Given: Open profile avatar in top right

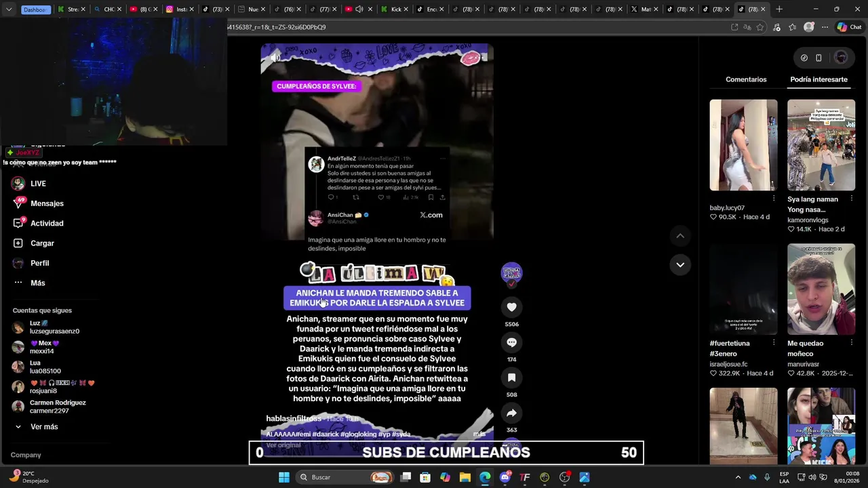Looking at the screenshot, I should [841, 58].
